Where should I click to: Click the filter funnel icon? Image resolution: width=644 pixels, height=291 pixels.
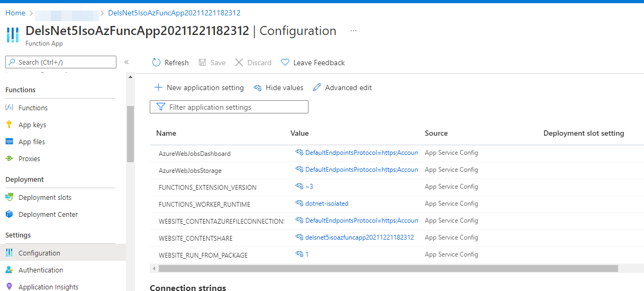(161, 107)
